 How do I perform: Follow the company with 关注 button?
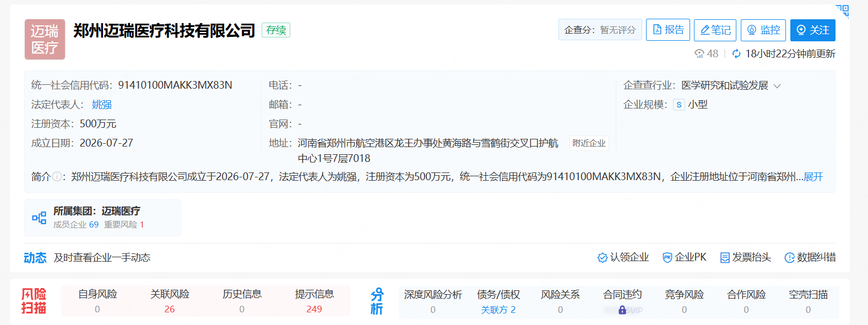812,30
